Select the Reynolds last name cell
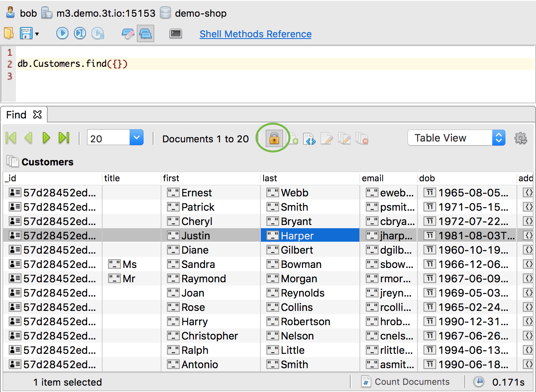 pos(310,293)
